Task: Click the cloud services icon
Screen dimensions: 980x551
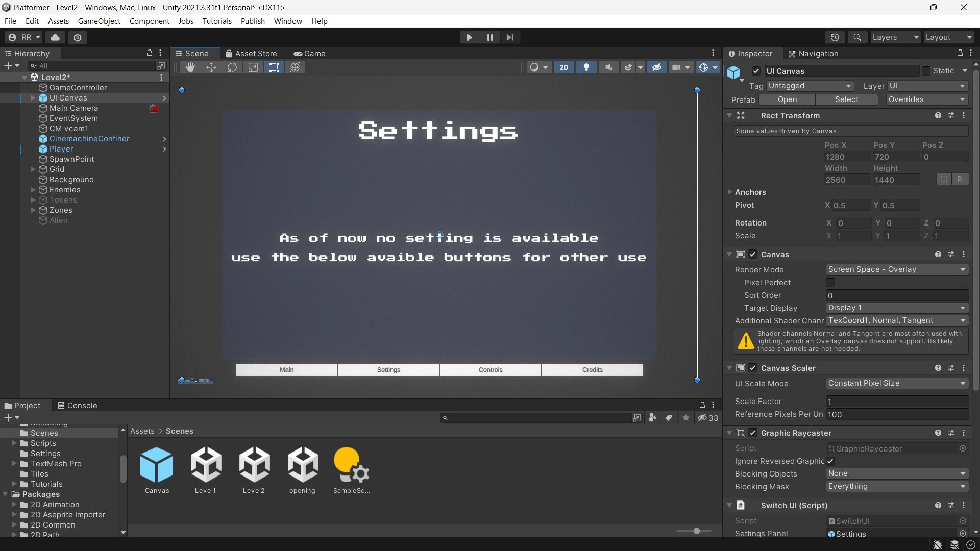Action: 55,37
